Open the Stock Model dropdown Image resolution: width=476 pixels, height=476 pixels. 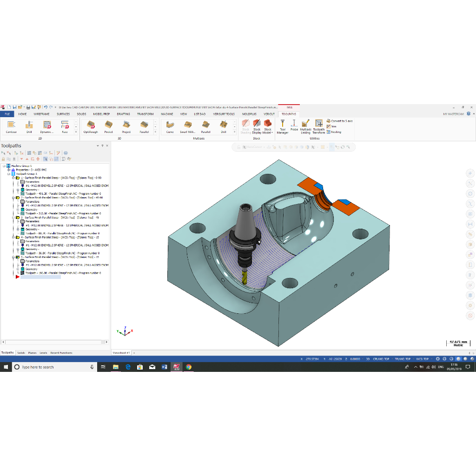click(x=268, y=132)
